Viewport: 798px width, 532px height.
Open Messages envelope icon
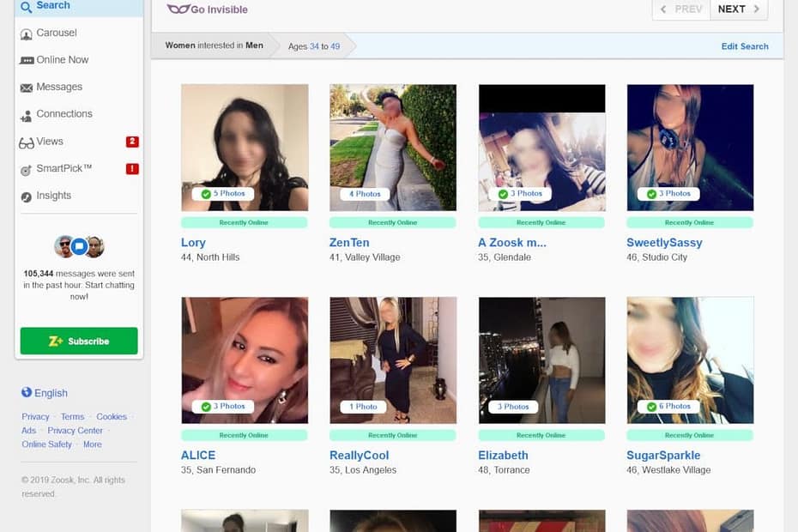(x=27, y=88)
